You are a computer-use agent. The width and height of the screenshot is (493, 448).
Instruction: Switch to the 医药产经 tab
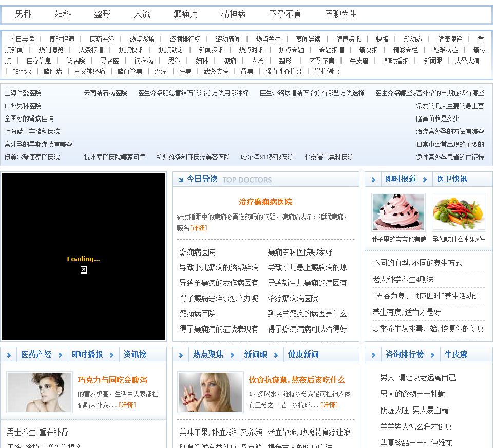36,355
